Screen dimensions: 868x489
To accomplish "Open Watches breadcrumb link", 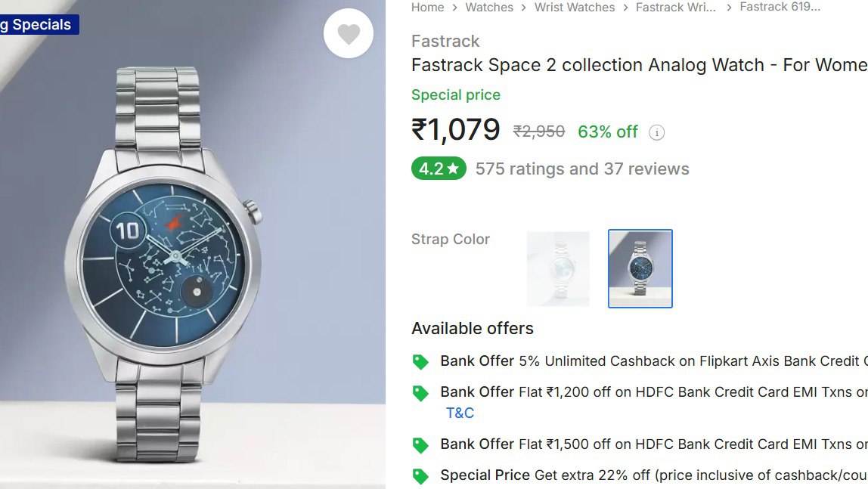I will point(489,8).
